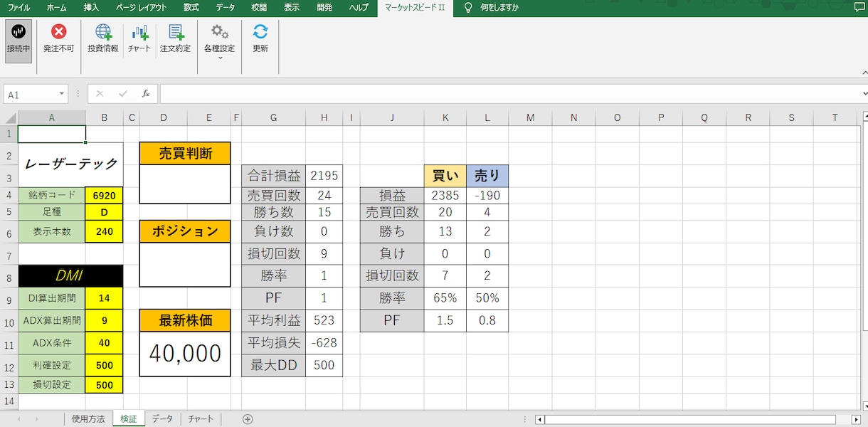Switch to the 検証 sheet tab

(129, 419)
